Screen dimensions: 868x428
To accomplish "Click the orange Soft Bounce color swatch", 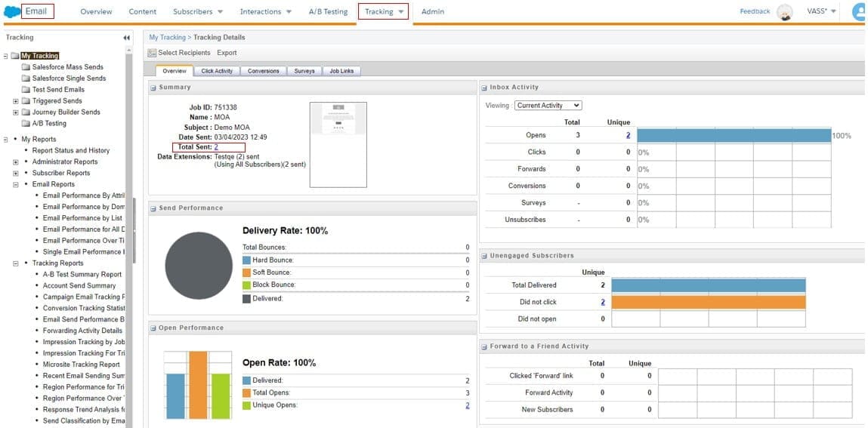I will pyautogui.click(x=246, y=273).
